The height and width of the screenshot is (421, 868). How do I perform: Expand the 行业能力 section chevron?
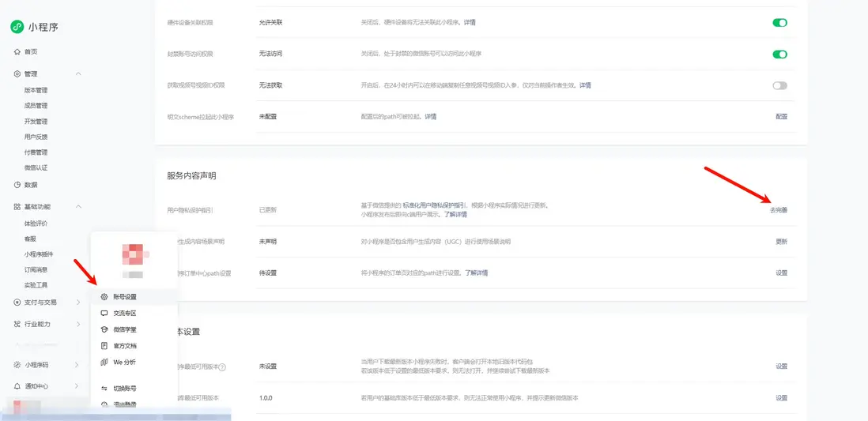pyautogui.click(x=78, y=324)
